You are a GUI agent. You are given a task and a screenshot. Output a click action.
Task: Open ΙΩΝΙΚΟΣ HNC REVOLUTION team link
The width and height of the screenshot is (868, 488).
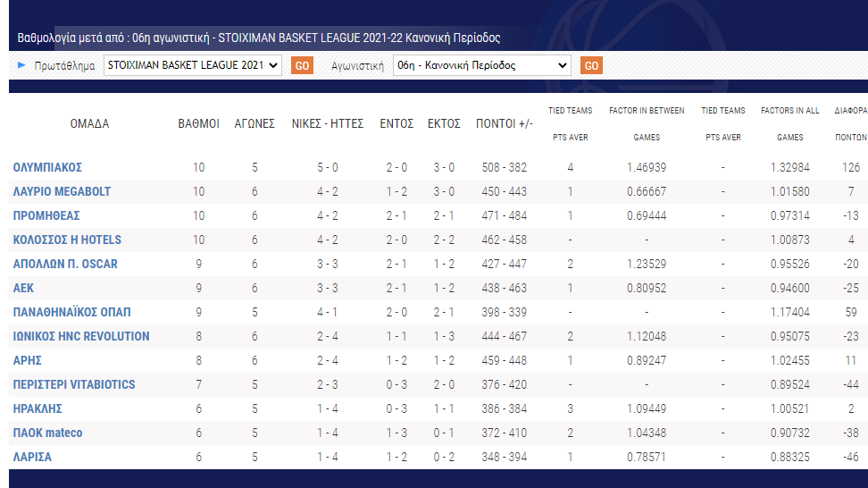(81, 336)
